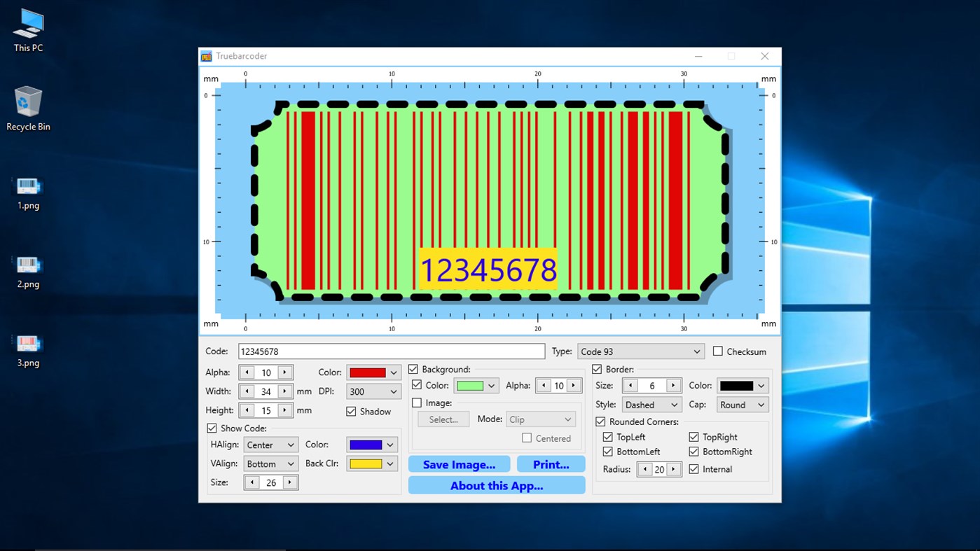980x551 pixels.
Task: Open the About this App dialog
Action: point(496,485)
